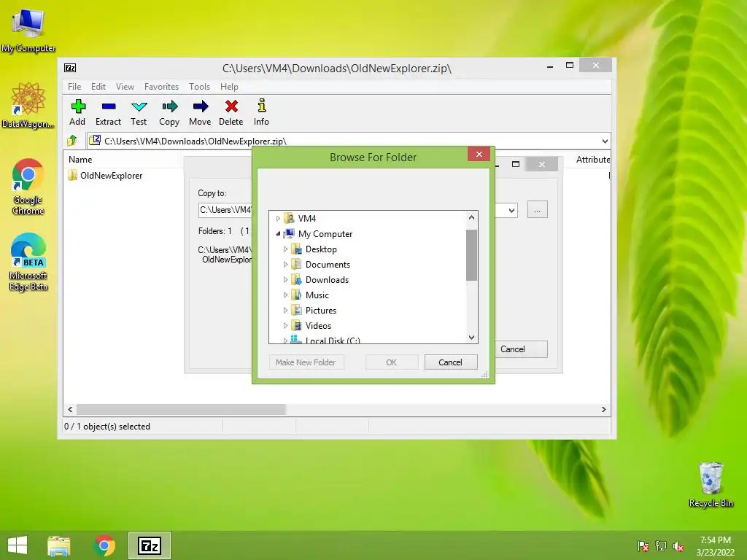
Task: Click the Action Center flag tray icon
Action: coord(643,546)
